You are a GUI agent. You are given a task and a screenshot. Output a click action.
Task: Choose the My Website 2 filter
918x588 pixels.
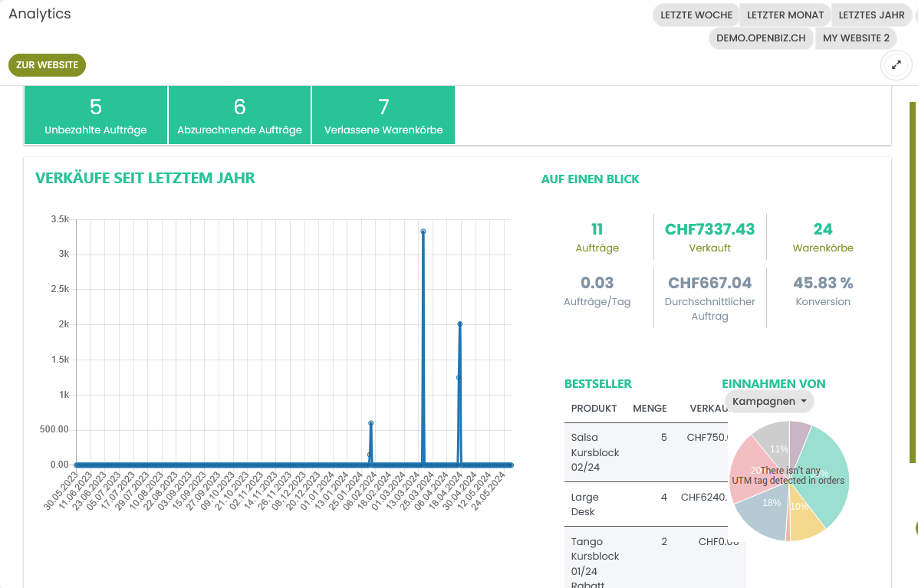pyautogui.click(x=856, y=38)
